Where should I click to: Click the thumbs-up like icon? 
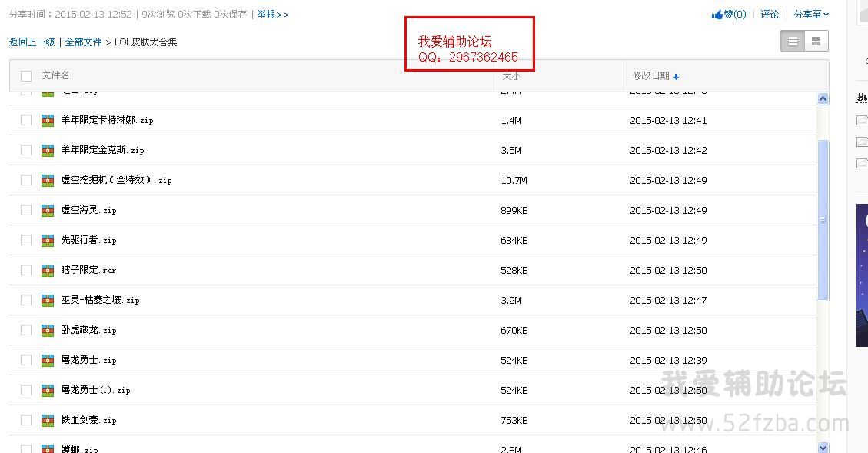[717, 15]
